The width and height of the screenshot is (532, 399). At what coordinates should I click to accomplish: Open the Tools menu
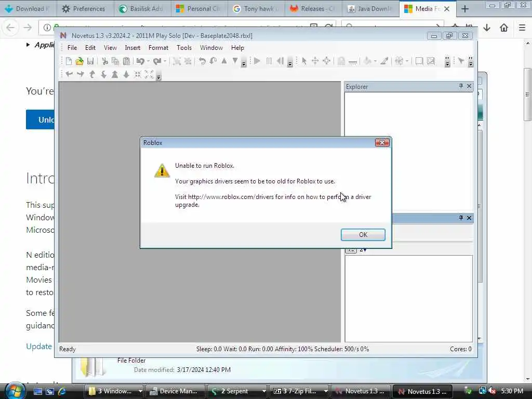click(184, 48)
